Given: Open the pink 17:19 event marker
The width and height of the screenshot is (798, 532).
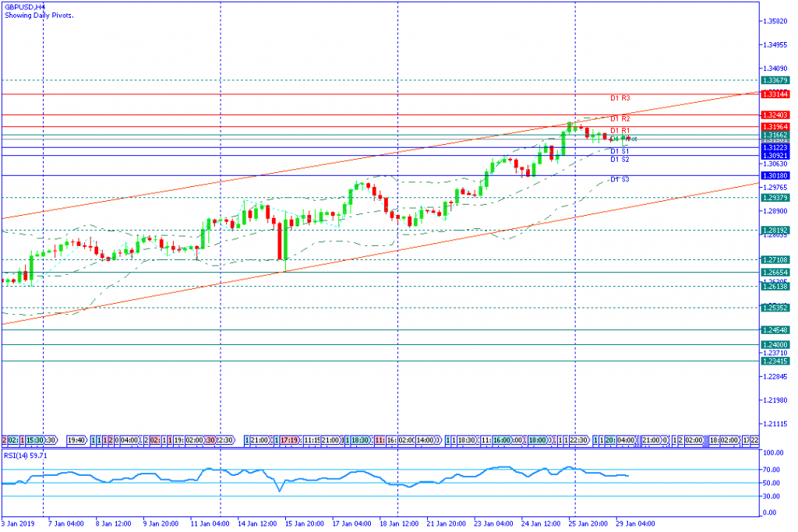Looking at the screenshot, I should click(289, 440).
